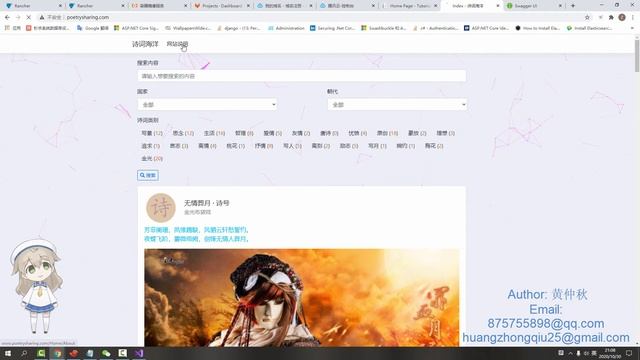Open the Chrome extensions puzzle icon
The height and width of the screenshot is (360, 640).
tap(611, 18)
